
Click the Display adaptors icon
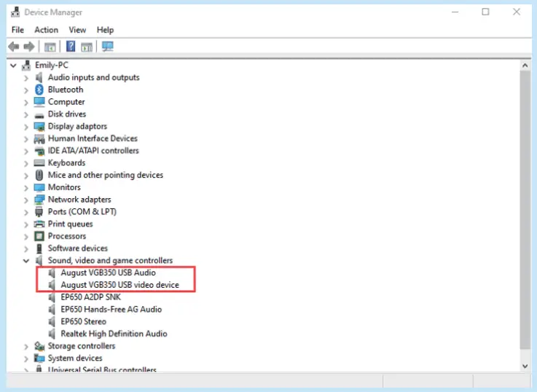(x=39, y=126)
